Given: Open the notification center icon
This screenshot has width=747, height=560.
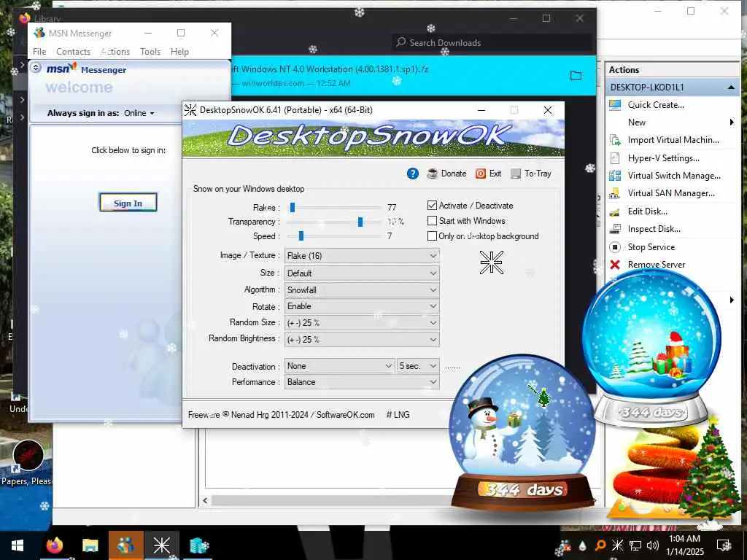Looking at the screenshot, I should pos(724,545).
